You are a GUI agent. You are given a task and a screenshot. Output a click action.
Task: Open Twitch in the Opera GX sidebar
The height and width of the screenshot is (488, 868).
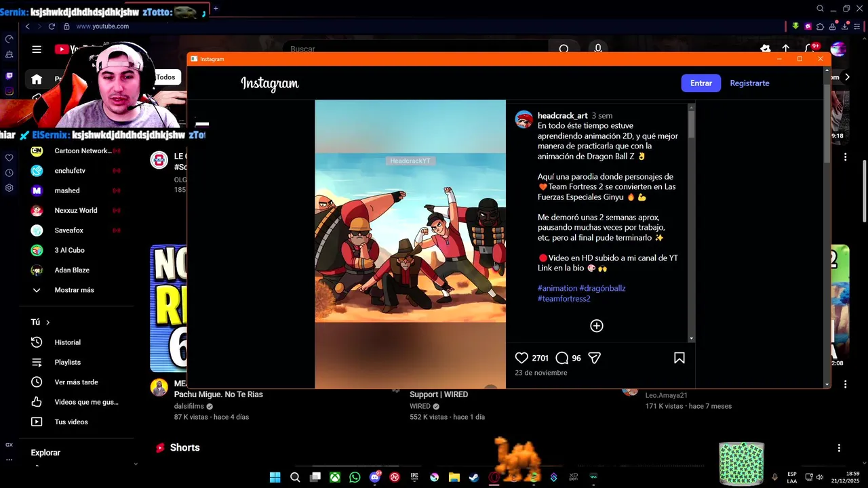click(x=9, y=76)
